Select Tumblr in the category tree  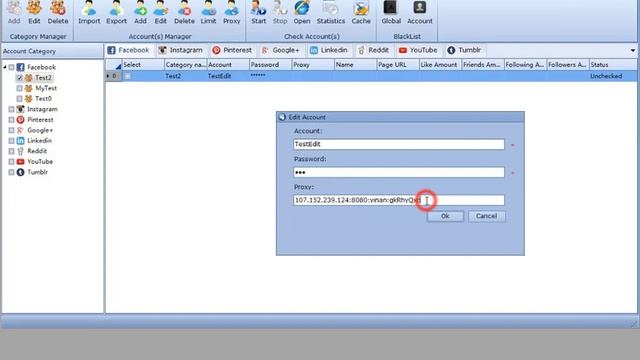click(38, 172)
